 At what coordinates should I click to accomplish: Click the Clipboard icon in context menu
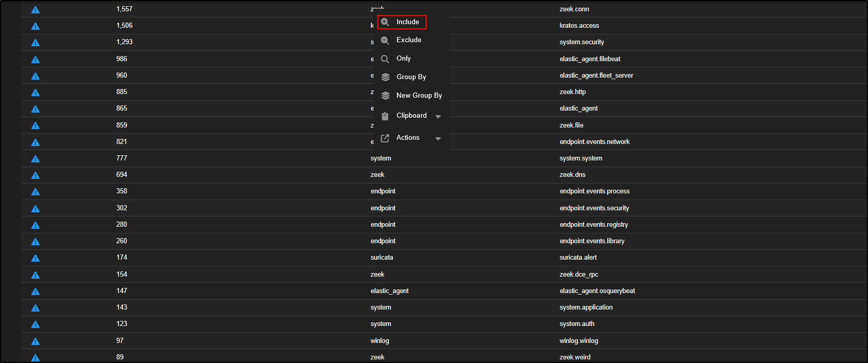[385, 116]
